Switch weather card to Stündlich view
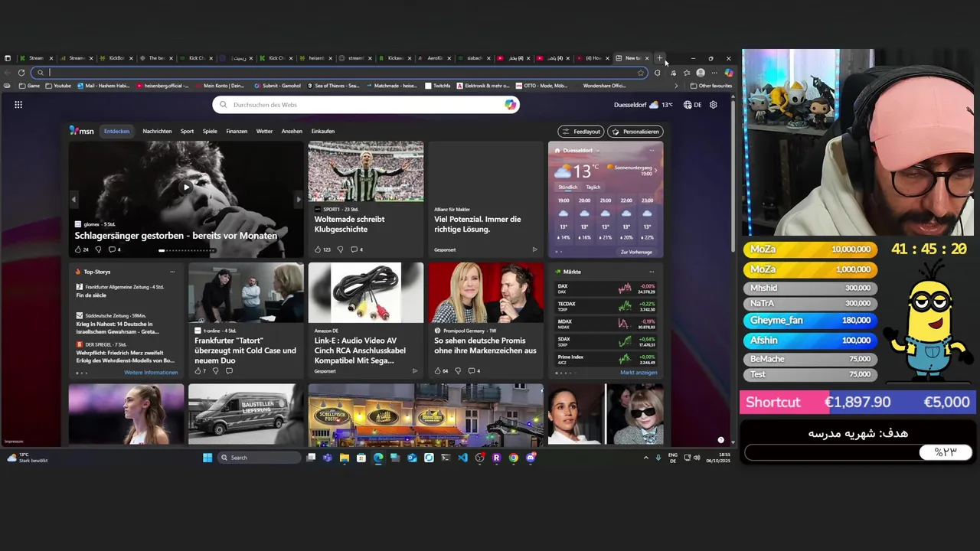980x551 pixels. click(x=568, y=187)
